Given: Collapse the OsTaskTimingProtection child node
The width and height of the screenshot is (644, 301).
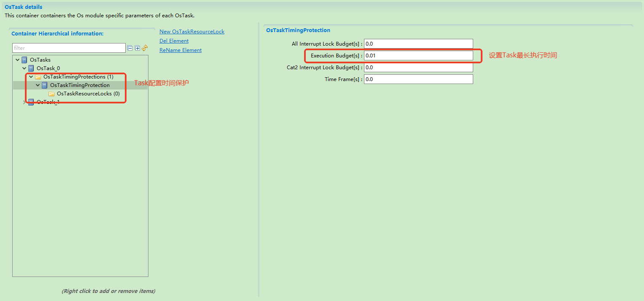Looking at the screenshot, I should point(38,85).
